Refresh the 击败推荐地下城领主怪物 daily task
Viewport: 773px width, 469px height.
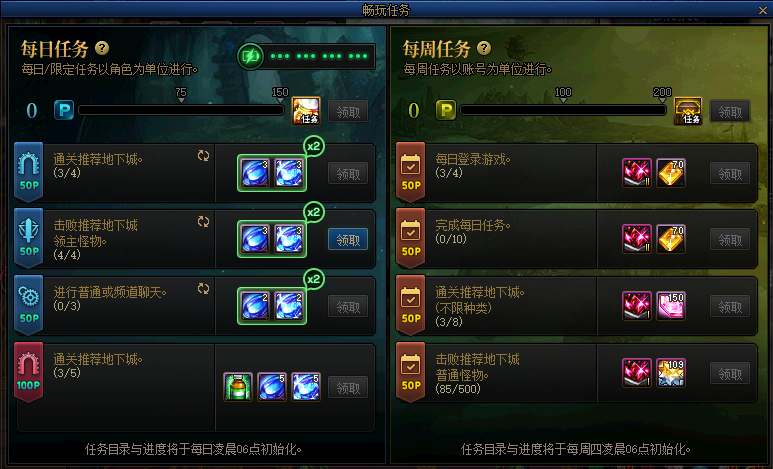(x=203, y=222)
